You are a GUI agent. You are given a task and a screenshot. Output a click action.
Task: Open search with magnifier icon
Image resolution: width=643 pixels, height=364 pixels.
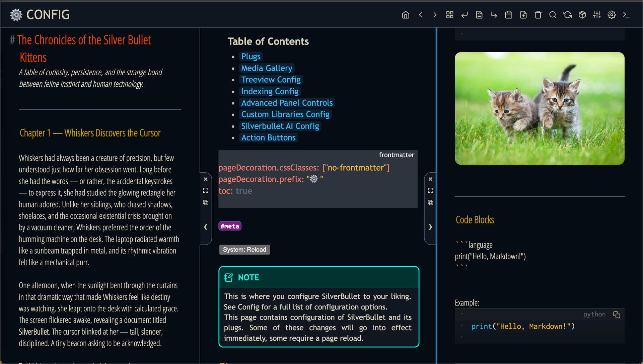(553, 15)
